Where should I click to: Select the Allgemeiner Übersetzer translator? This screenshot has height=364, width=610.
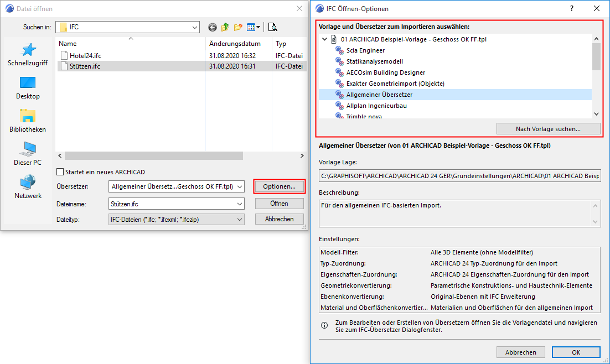point(455,95)
